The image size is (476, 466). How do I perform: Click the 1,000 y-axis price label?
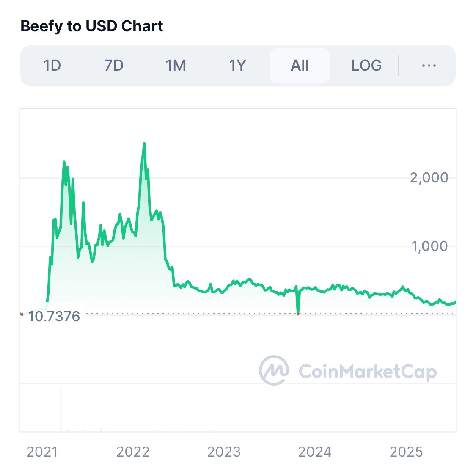coord(430,246)
